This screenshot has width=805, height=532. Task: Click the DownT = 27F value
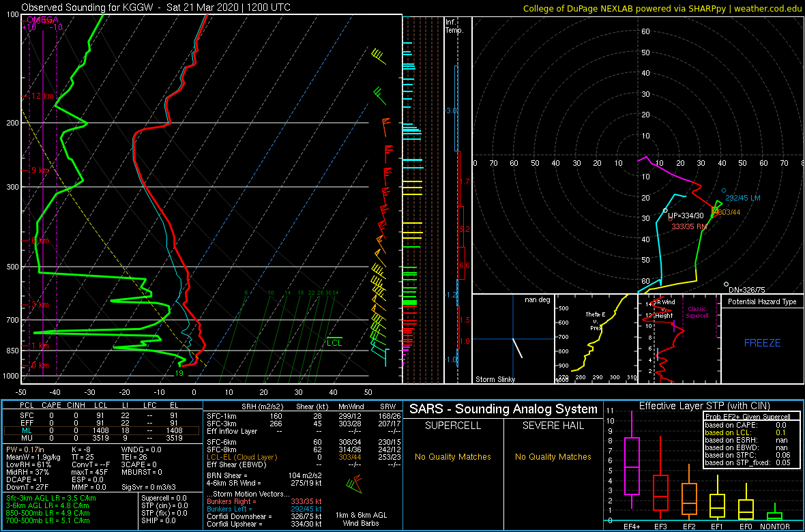(28, 488)
